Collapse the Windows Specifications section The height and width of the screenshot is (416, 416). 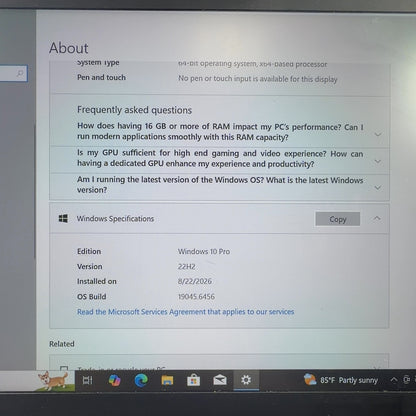[377, 218]
